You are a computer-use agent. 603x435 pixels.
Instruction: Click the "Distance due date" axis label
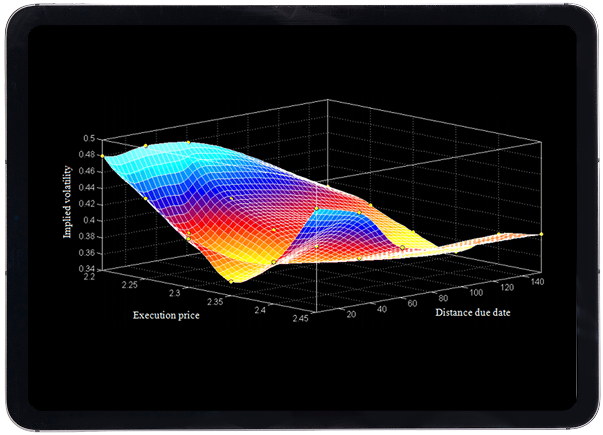click(478, 313)
